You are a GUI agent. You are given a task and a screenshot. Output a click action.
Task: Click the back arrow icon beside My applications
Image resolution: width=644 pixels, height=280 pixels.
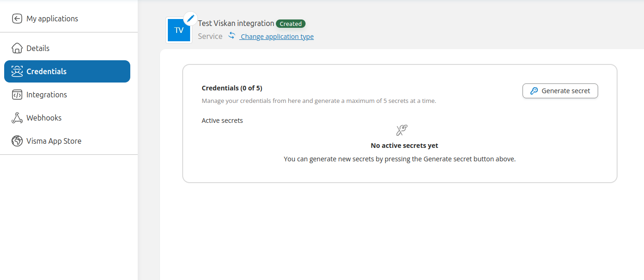click(x=17, y=19)
